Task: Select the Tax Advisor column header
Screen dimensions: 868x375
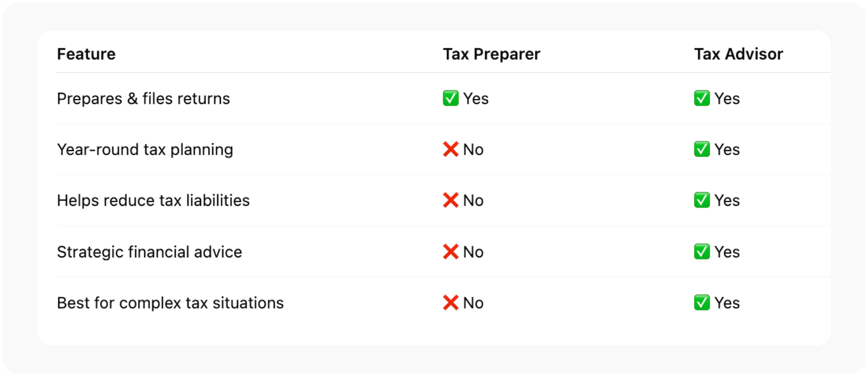Action: click(738, 54)
